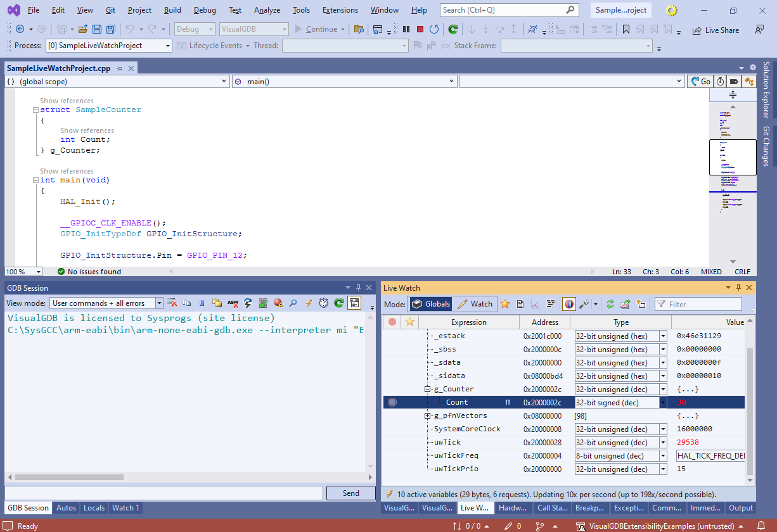The width and height of the screenshot is (777, 532).
Task: Click the green apply code changes icon
Action: point(453,29)
